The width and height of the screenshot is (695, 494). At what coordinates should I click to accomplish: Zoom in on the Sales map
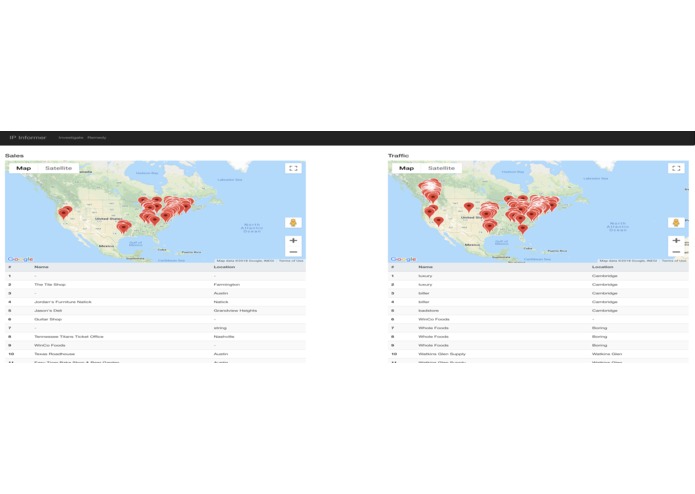coord(293,241)
